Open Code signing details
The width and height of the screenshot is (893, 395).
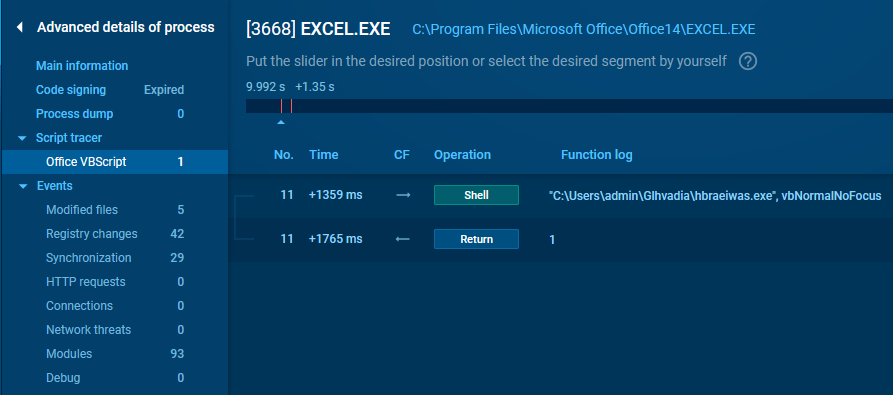tap(71, 90)
